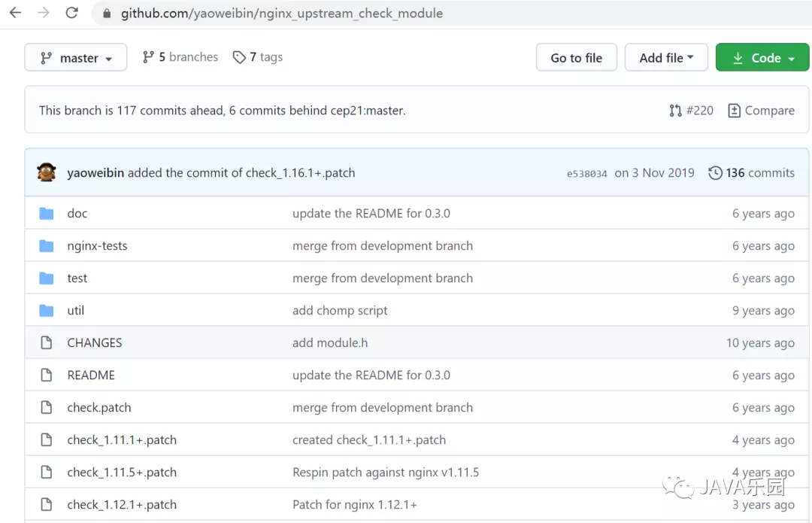Click the nginx-tests folder icon

pyautogui.click(x=47, y=246)
